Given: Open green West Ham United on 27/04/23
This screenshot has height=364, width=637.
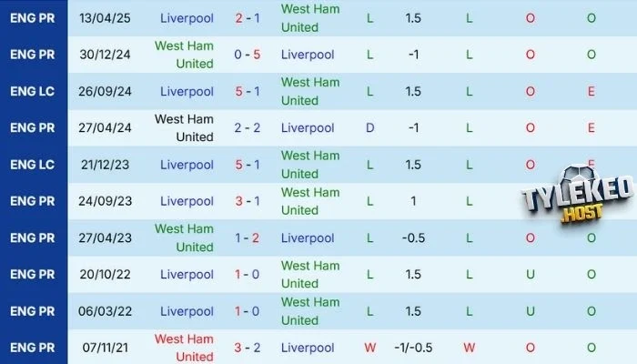Looking at the screenshot, I should [184, 238].
